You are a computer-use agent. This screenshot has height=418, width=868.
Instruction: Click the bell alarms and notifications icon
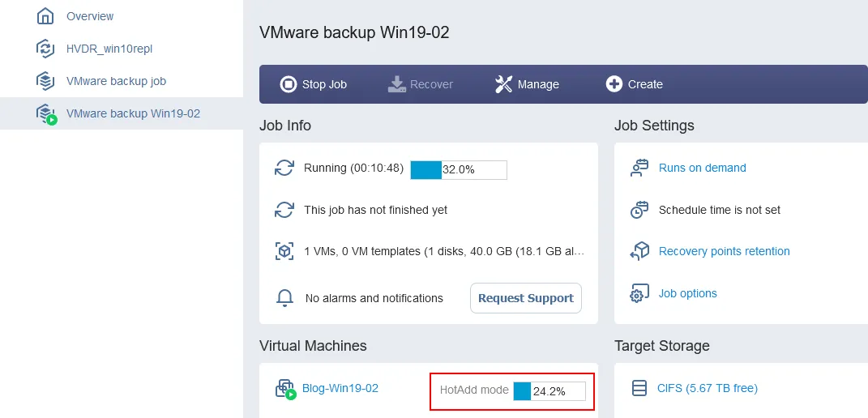pyautogui.click(x=284, y=298)
